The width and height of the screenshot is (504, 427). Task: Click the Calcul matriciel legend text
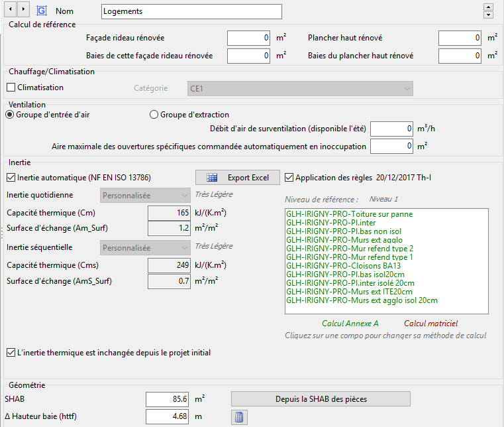pyautogui.click(x=430, y=324)
